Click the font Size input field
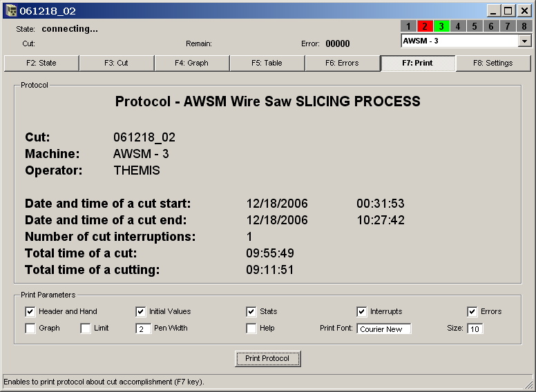Screen dimensions: 536x392 coord(475,329)
